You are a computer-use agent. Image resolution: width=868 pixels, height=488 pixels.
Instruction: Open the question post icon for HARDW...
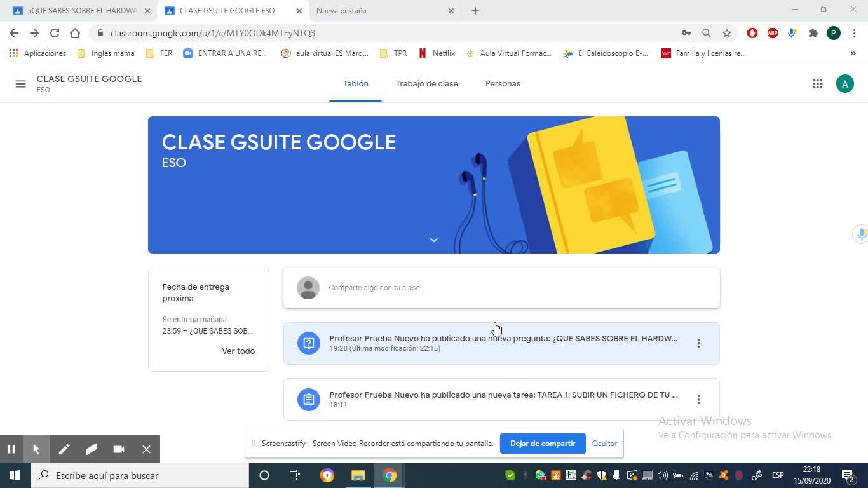(309, 343)
